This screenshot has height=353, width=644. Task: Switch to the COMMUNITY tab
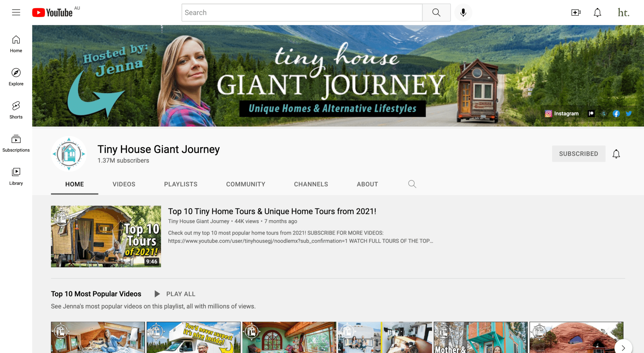click(246, 184)
